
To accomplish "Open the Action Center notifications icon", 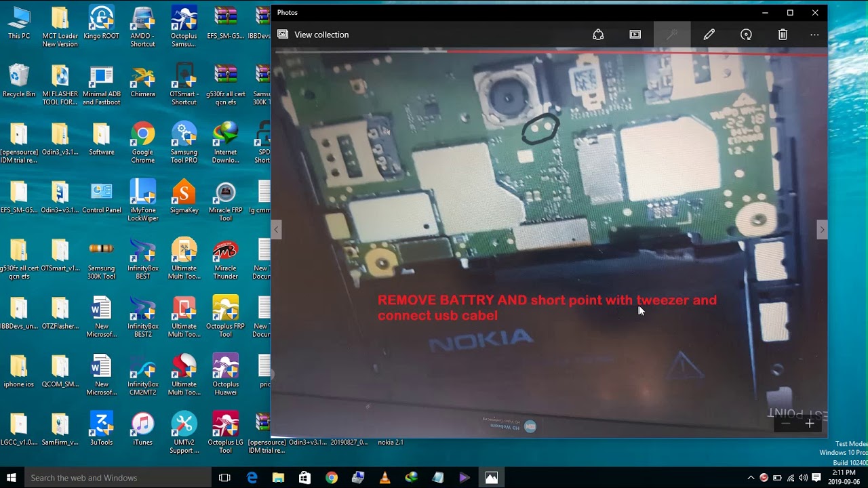I will pos(816,478).
